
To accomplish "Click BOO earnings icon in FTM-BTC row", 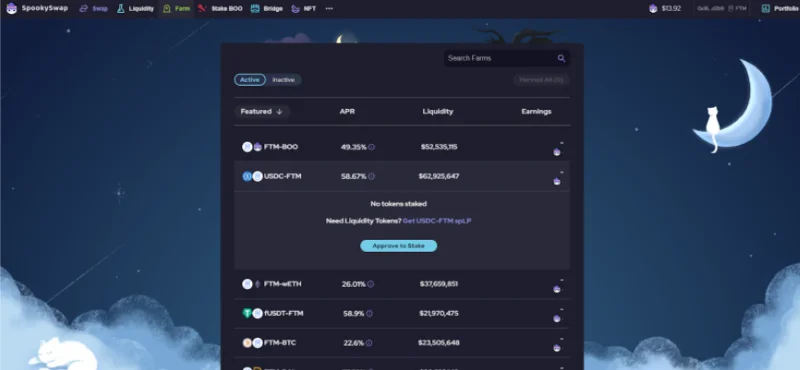I will pos(557,348).
